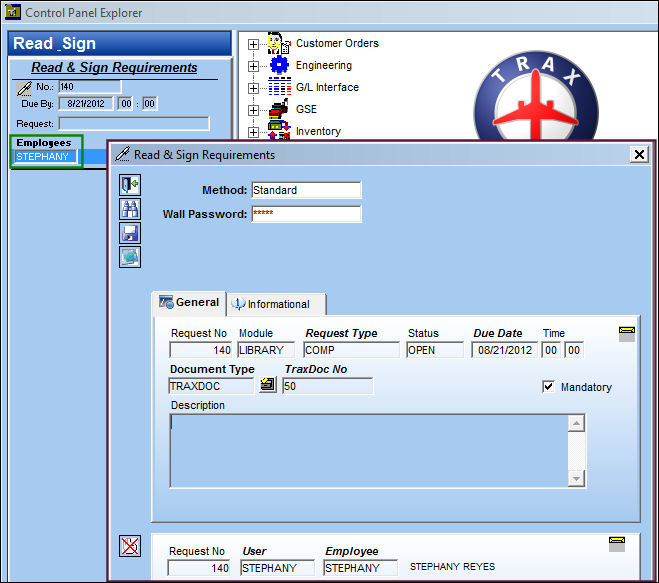Click the Customer Orders module icon

click(x=279, y=43)
